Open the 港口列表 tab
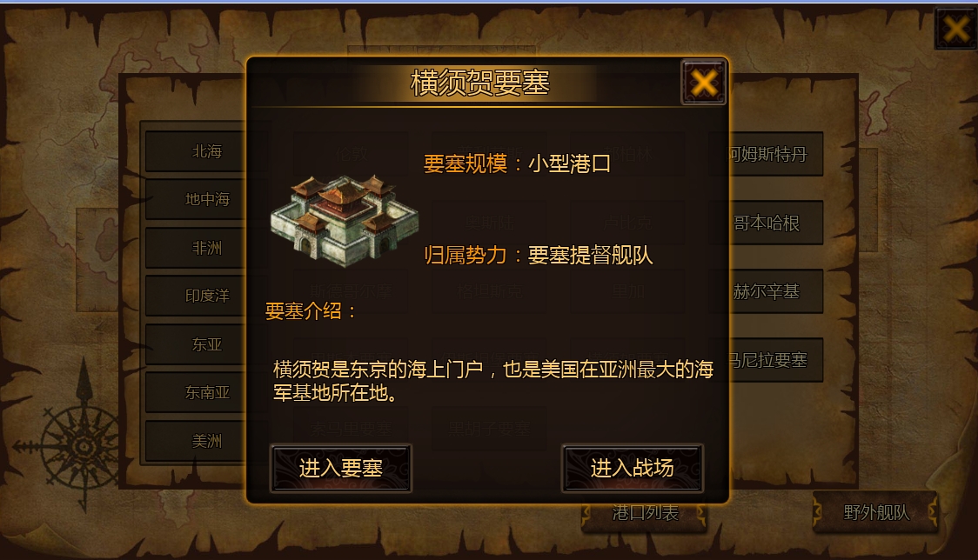 pos(644,514)
